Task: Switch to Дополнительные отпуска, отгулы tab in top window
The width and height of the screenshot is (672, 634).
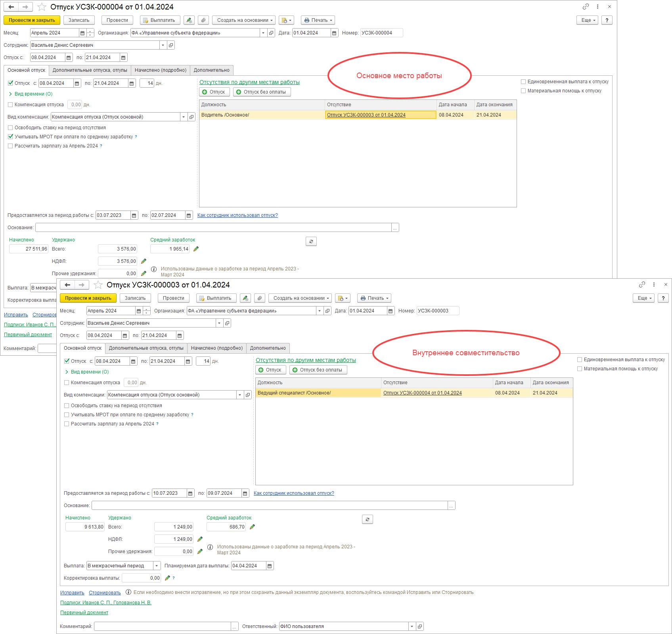Action: (90, 70)
